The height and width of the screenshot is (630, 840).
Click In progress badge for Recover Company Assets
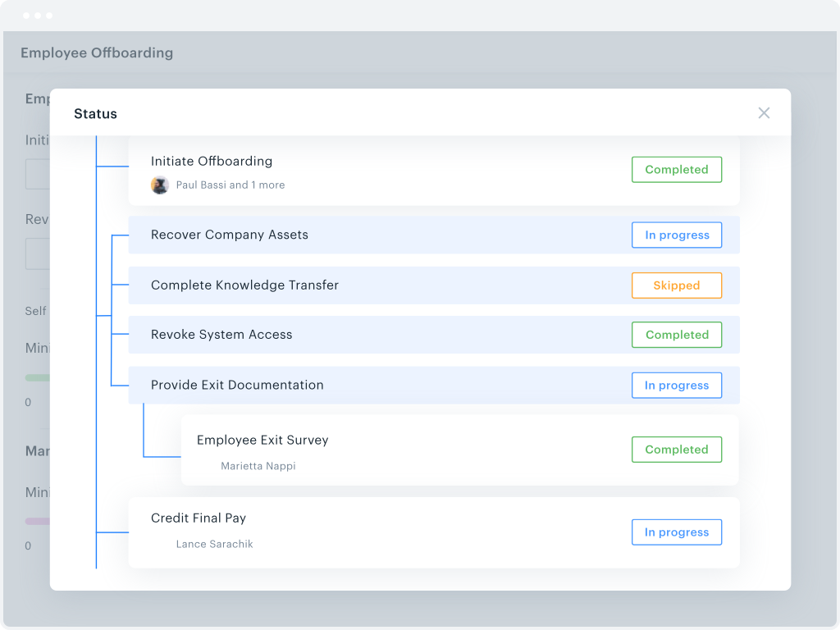point(676,235)
